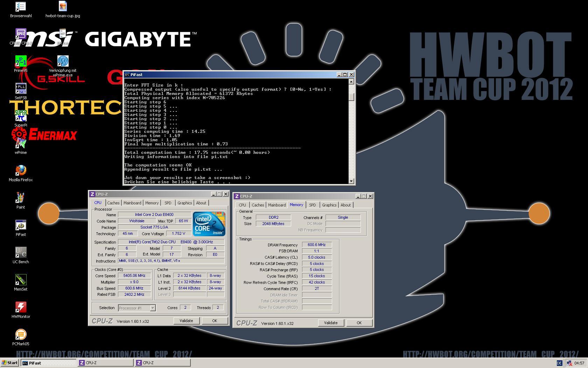
Task: Open Mainboard tab in right CPU-Z window
Action: (x=277, y=205)
